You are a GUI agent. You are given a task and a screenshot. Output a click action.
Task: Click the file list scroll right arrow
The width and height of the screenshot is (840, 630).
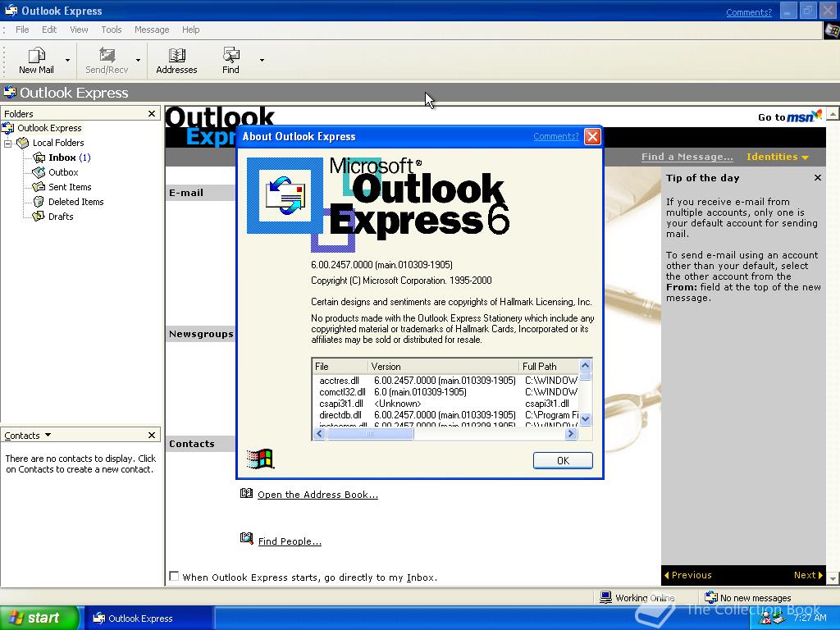coord(571,433)
